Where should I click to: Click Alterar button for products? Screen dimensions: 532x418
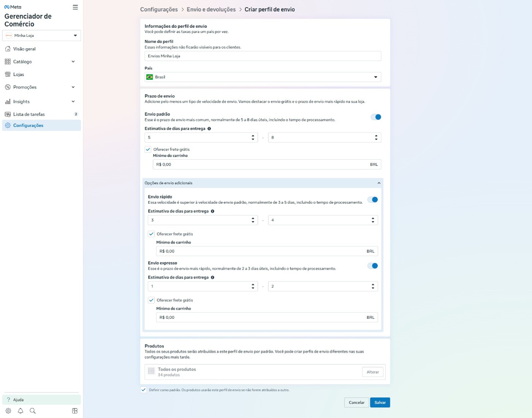[372, 372]
